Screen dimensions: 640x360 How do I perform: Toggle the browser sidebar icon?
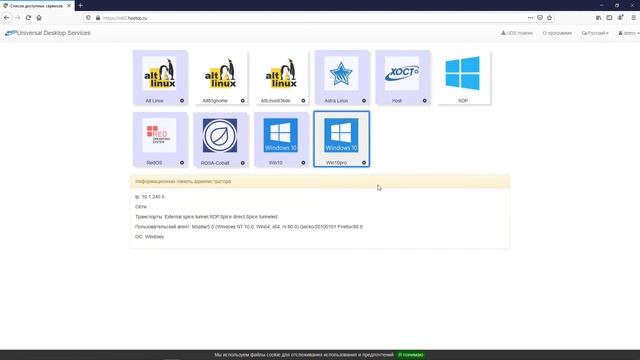(609, 18)
